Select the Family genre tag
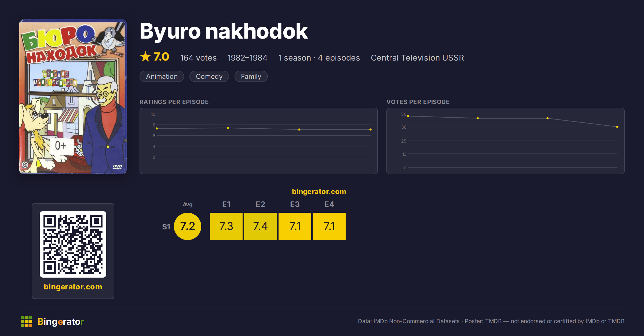Screen dimensions: 644x336 251,76
